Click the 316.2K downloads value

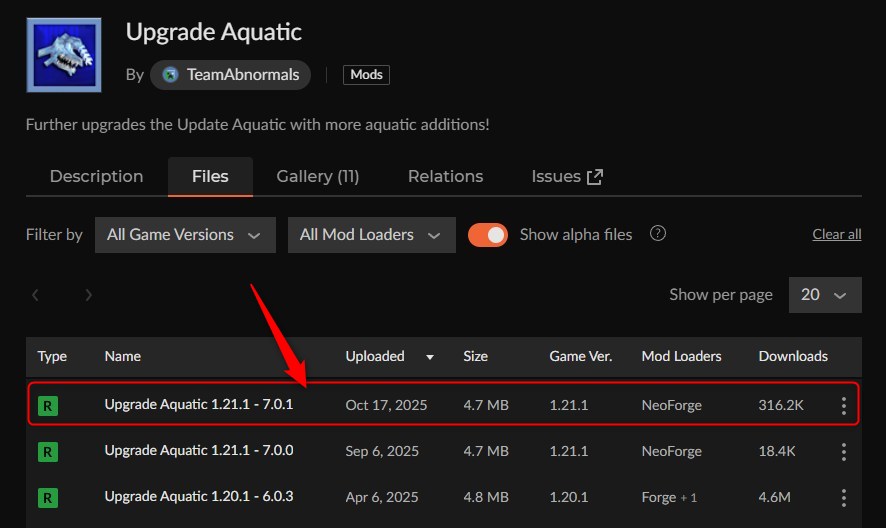(781, 405)
